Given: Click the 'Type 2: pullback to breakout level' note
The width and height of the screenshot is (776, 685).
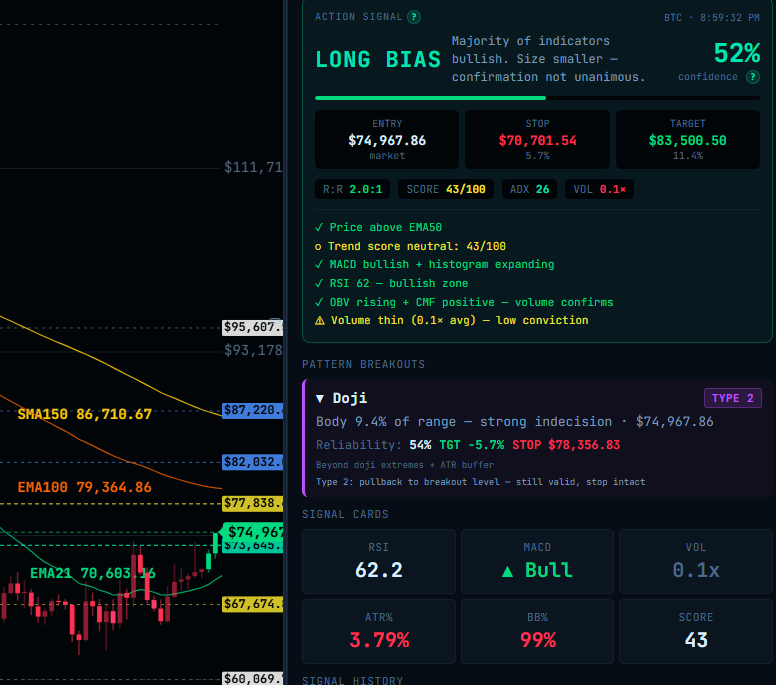Looking at the screenshot, I should (481, 482).
